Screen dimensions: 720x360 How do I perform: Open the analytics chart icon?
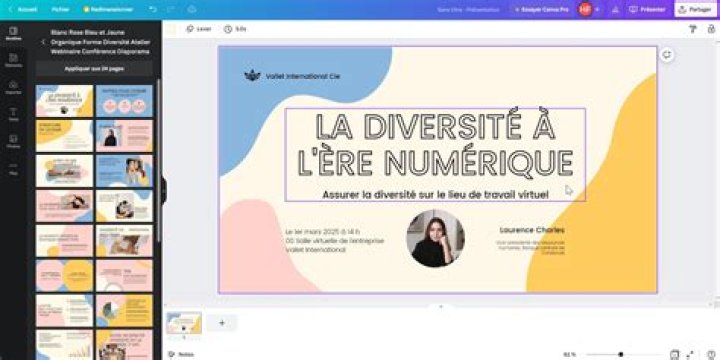[x=615, y=9]
